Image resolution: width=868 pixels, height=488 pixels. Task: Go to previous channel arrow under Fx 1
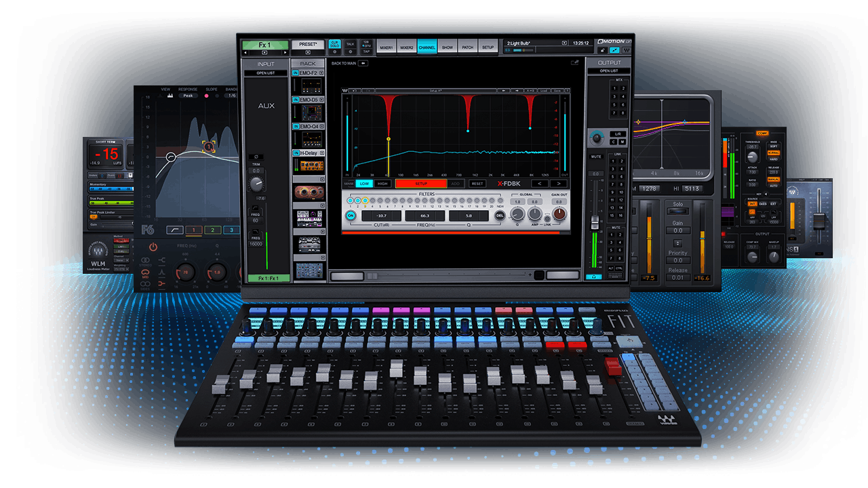(245, 52)
